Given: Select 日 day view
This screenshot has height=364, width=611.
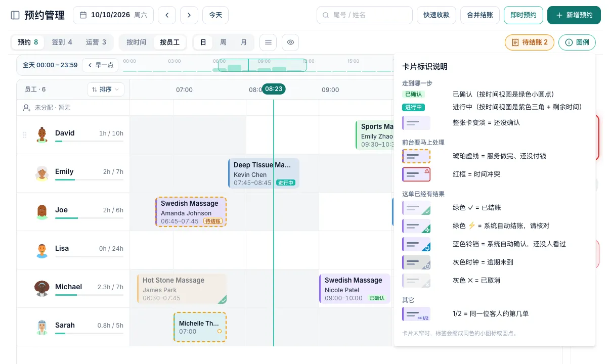Looking at the screenshot, I should pos(203,42).
